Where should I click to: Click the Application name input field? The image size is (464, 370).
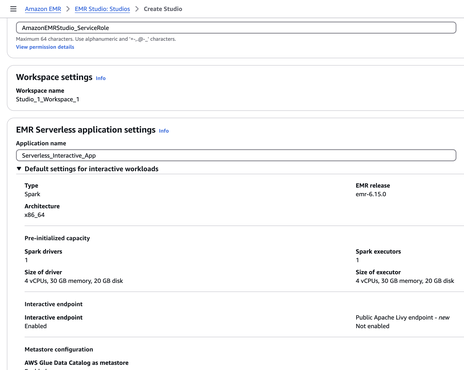[x=236, y=155]
